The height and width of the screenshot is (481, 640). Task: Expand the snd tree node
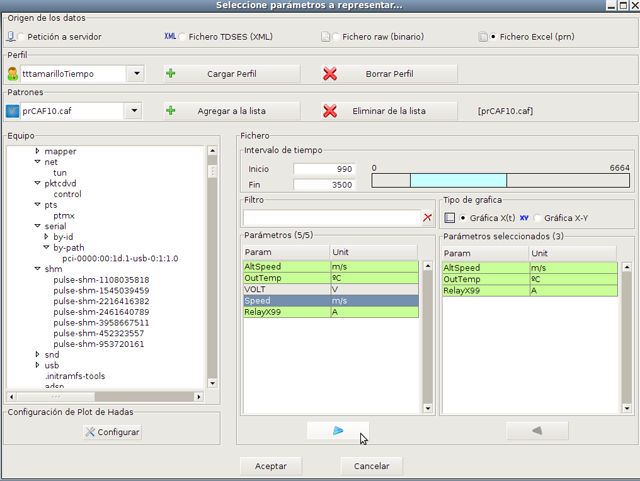tap(38, 354)
